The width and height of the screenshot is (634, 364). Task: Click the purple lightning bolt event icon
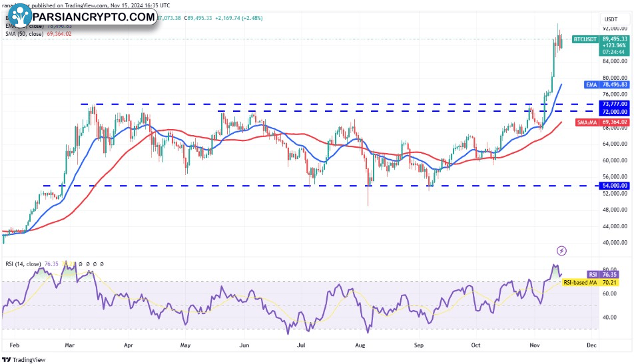pos(561,251)
